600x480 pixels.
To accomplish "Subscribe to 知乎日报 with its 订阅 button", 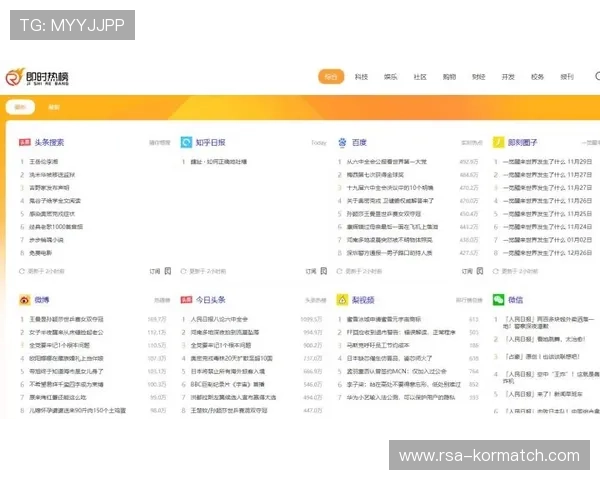I will [x=316, y=271].
